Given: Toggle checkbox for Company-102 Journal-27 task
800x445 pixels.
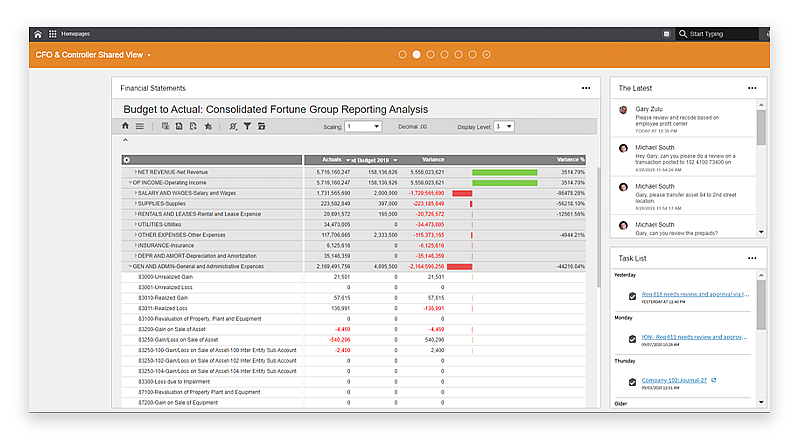Looking at the screenshot, I should [632, 382].
